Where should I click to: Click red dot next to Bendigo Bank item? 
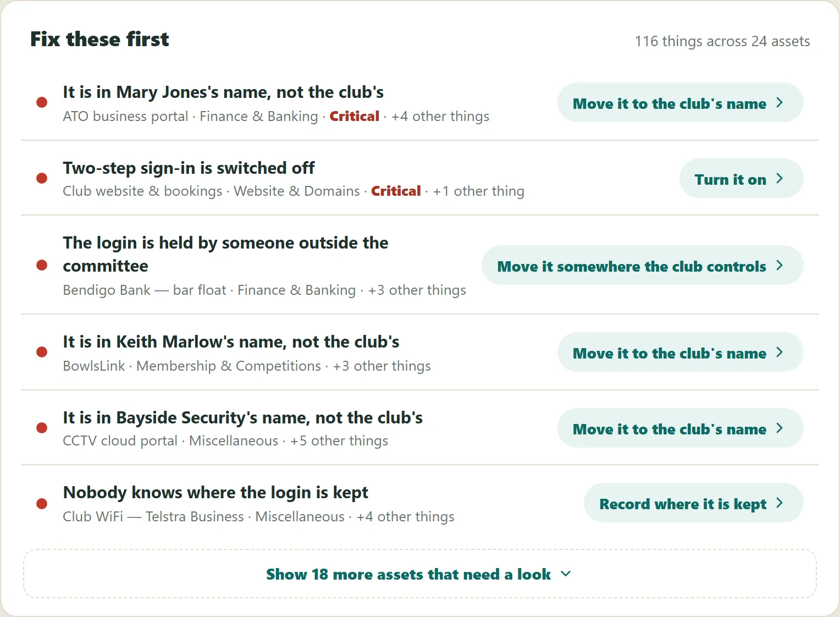[x=42, y=265]
